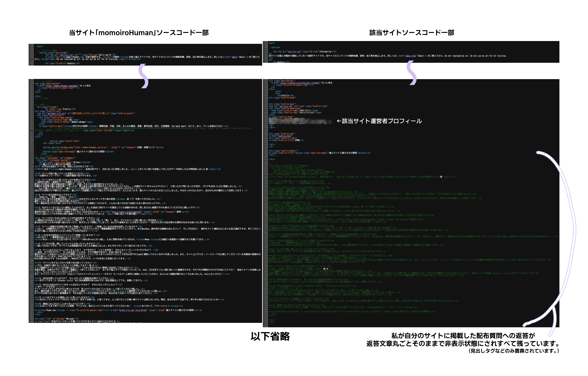Viewport: 588px width, 376px height.
Task: Open the rs.skr.jp/site15q link in left panel
Action: click(x=133, y=310)
